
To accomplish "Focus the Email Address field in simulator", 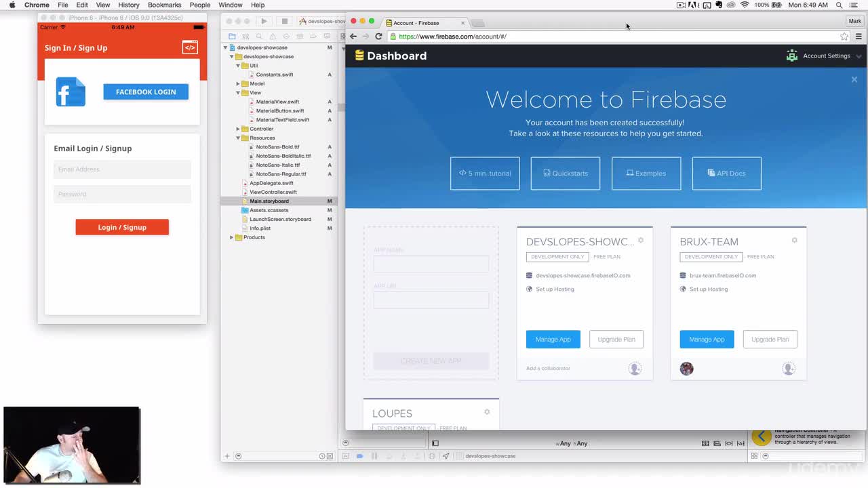I will click(x=122, y=169).
